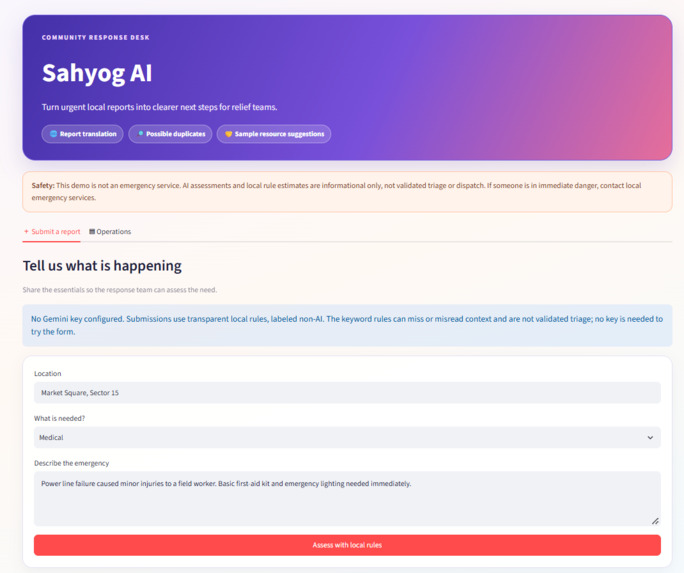Click the 'What is needed?' label
Screen dimensions: 684x573
[x=59, y=418]
